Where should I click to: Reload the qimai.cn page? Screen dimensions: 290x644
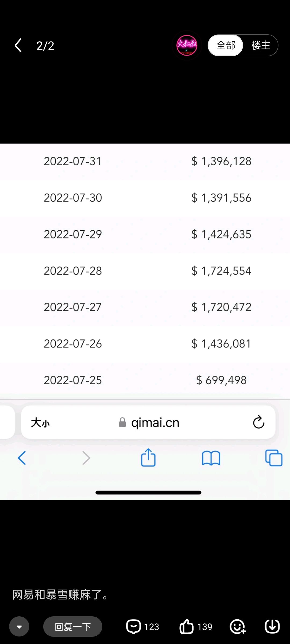(x=259, y=422)
